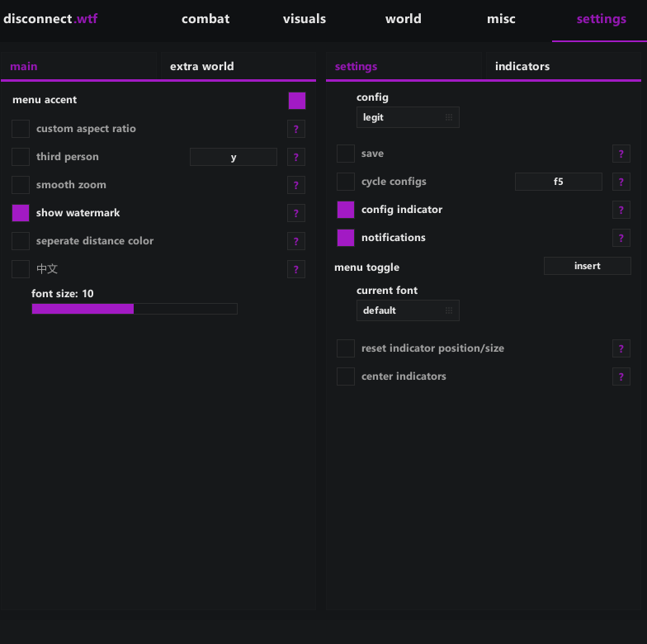Click help icon next to custom aspect ratio
The width and height of the screenshot is (647, 644).
click(296, 129)
